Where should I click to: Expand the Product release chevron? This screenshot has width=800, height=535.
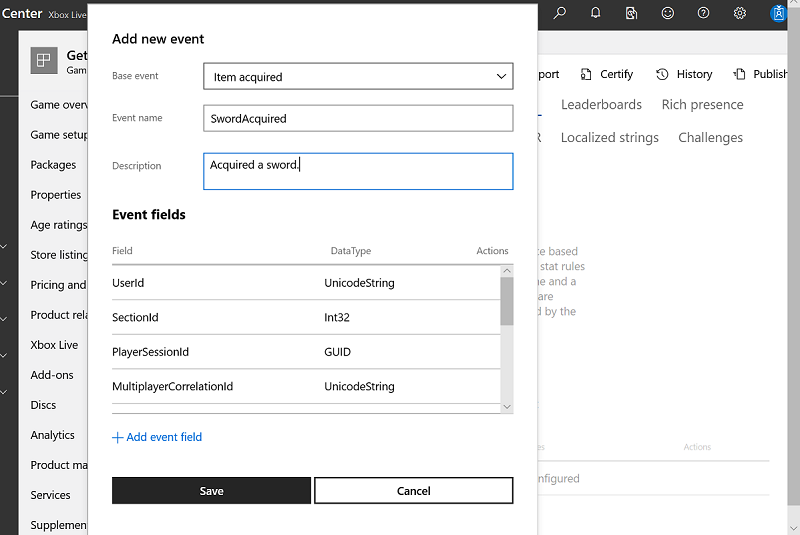4,319
